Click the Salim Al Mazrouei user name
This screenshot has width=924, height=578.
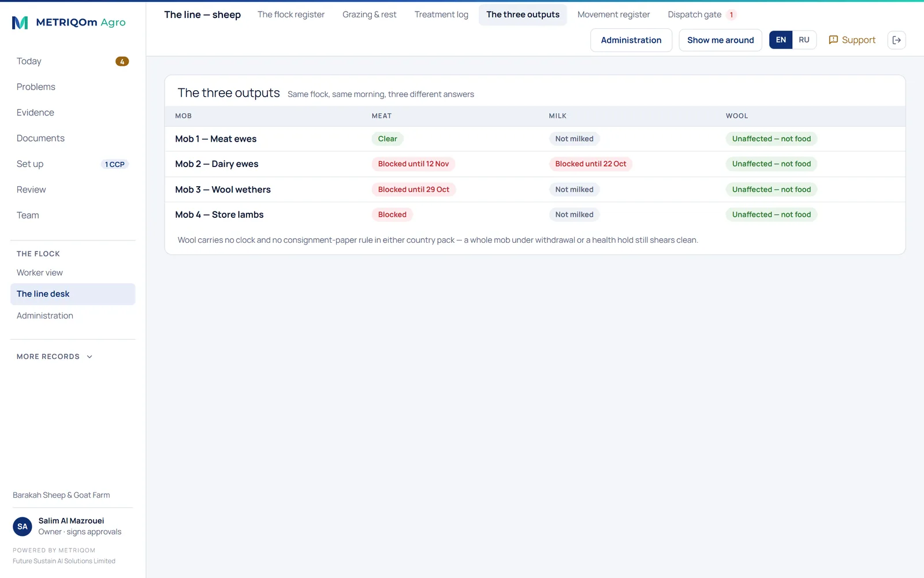pos(71,521)
